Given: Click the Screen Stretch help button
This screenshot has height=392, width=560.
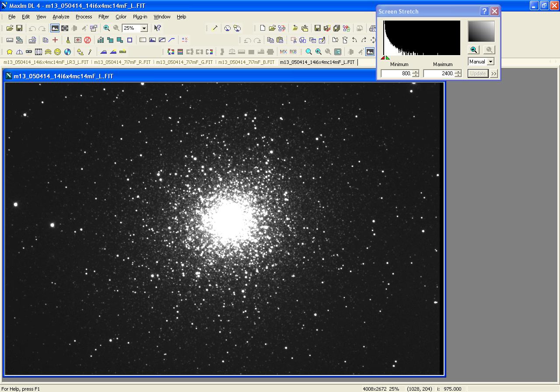Looking at the screenshot, I should pos(484,11).
